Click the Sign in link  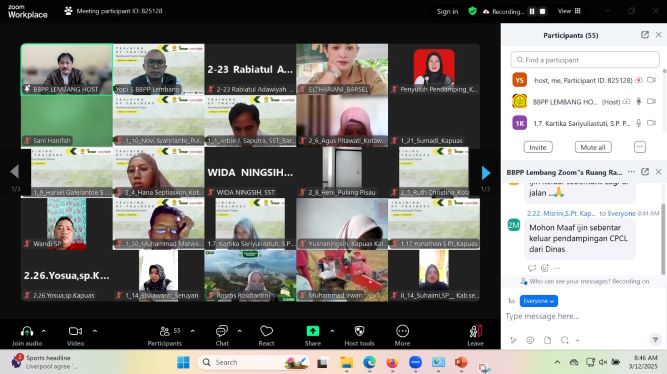pyautogui.click(x=447, y=11)
